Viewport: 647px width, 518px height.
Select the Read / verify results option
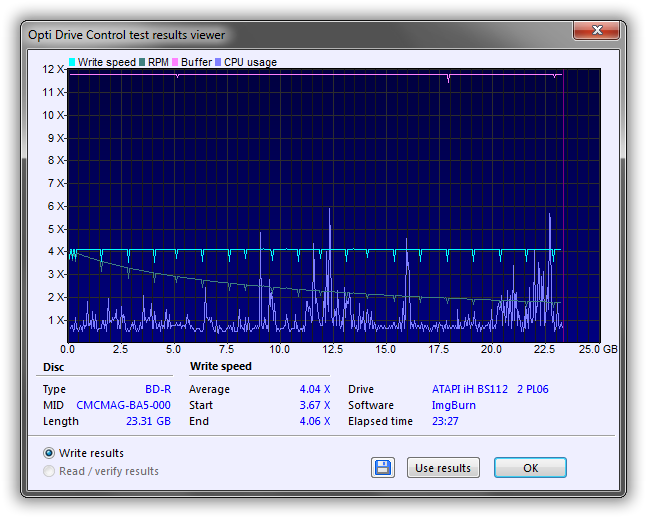click(49, 471)
